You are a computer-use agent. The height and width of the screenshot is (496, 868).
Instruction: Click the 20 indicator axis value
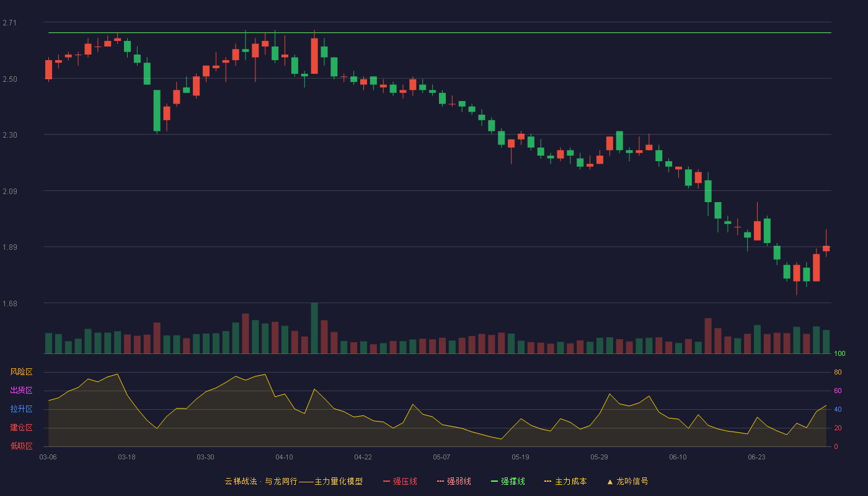[838, 428]
